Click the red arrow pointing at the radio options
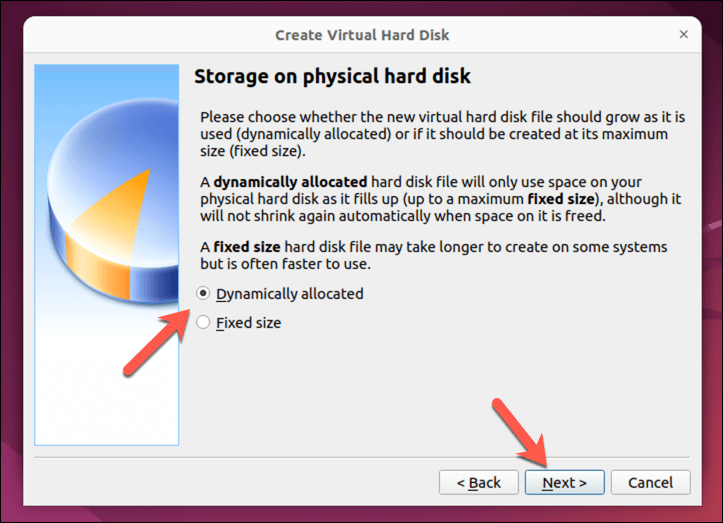The width and height of the screenshot is (723, 523). (x=156, y=340)
